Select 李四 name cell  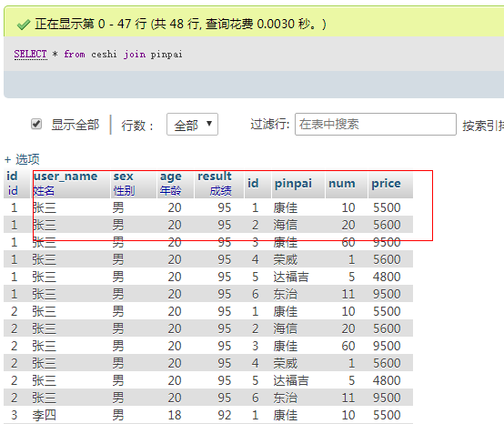(44, 415)
